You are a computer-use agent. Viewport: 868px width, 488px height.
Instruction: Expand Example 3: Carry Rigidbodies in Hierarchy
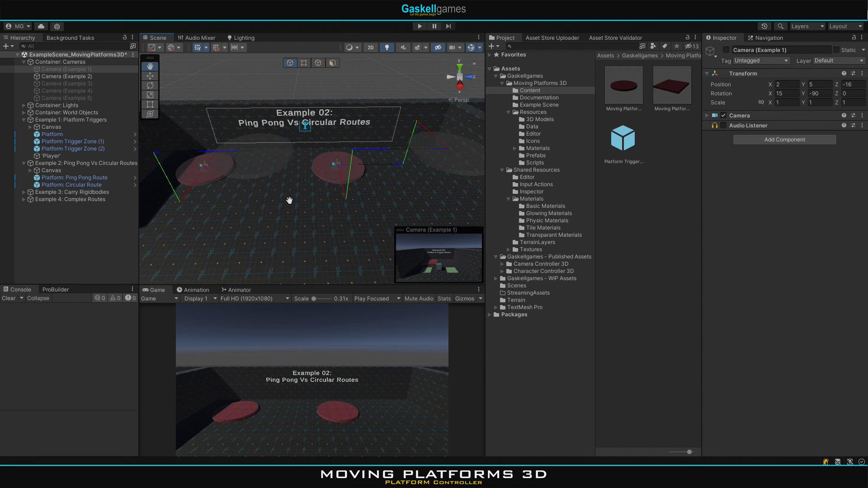point(24,192)
